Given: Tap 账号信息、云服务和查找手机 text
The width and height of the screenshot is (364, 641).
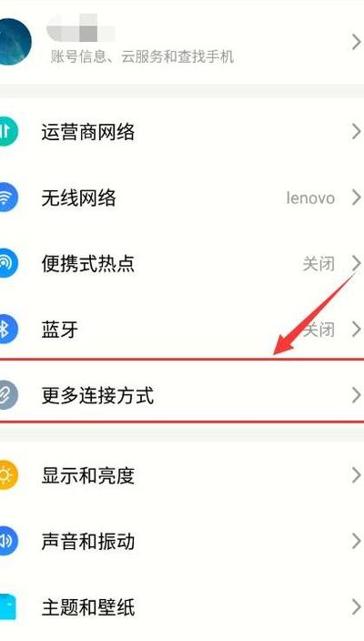Looking at the screenshot, I should pos(142,56).
